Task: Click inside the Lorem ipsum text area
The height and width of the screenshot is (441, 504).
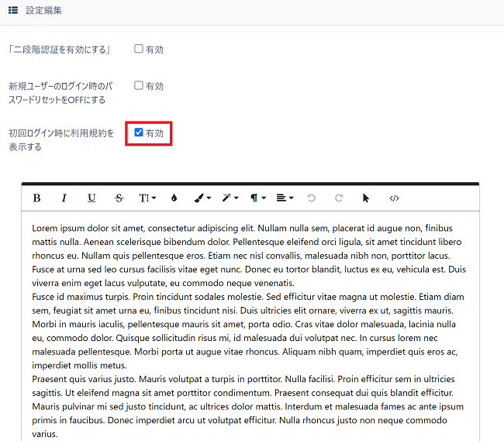Action: click(x=250, y=326)
